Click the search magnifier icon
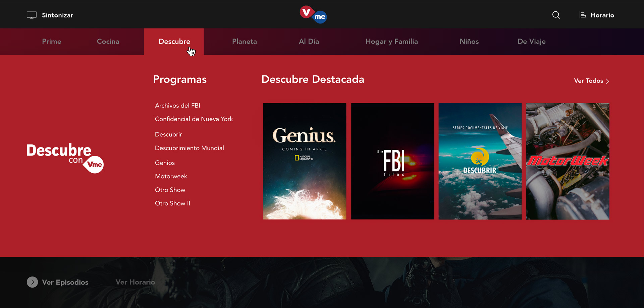This screenshot has width=644, height=308. tap(556, 15)
